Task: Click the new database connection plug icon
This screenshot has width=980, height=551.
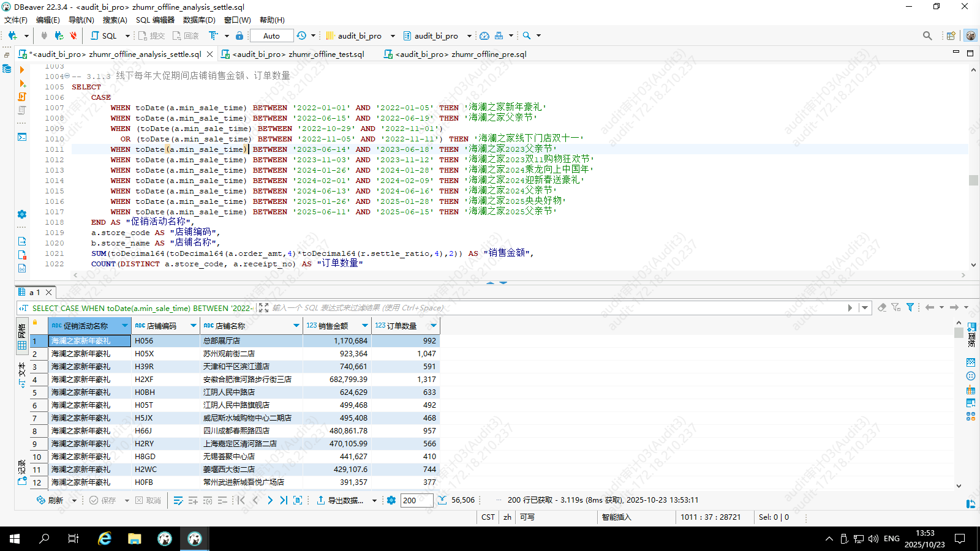Action: click(12, 36)
